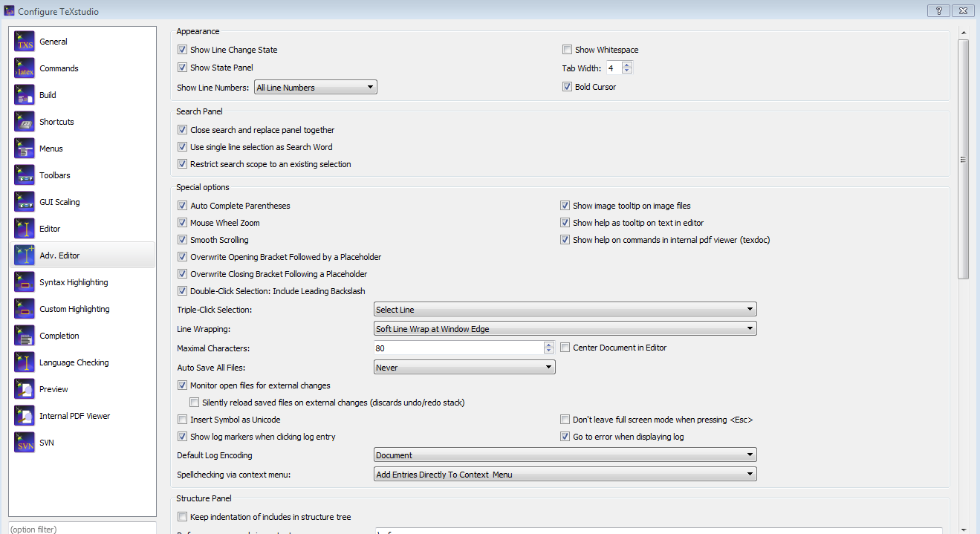980x534 pixels.
Task: Click the scrollbar down arrow
Action: [963, 529]
